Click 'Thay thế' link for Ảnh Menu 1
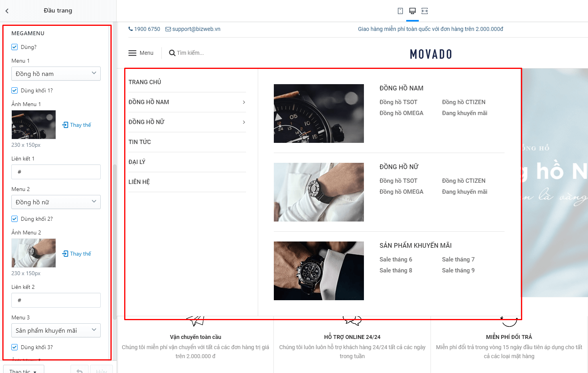 pos(81,125)
